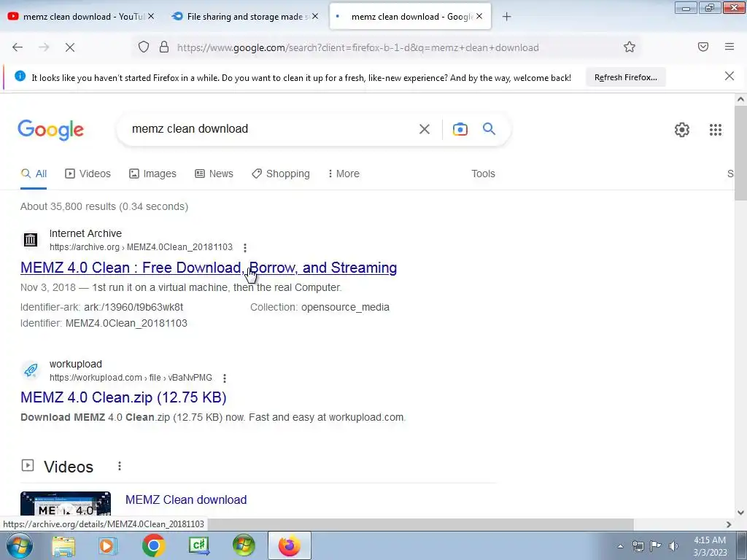Open a new tab with the plus button
This screenshot has height=560, width=747.
point(506,17)
